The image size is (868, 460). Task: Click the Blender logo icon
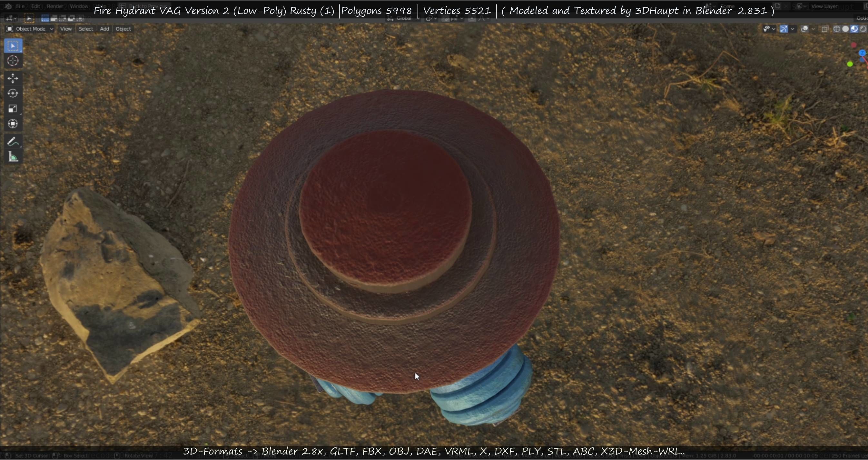click(x=8, y=6)
